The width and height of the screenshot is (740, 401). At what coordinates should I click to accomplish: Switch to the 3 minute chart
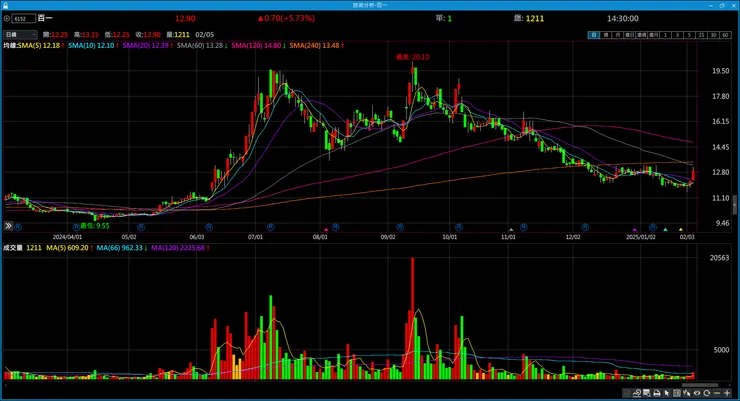tap(678, 35)
